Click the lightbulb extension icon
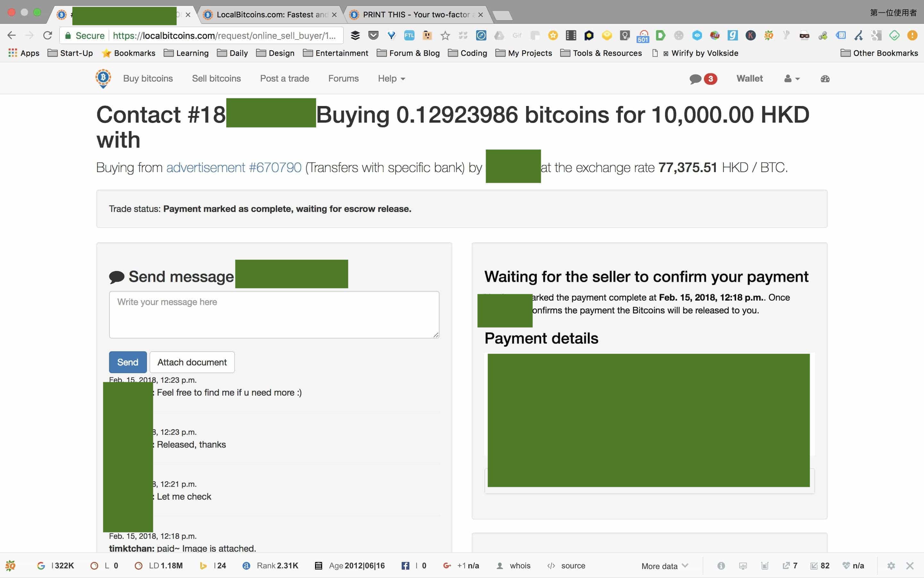Screen dimensions: 924x578 coord(625,36)
